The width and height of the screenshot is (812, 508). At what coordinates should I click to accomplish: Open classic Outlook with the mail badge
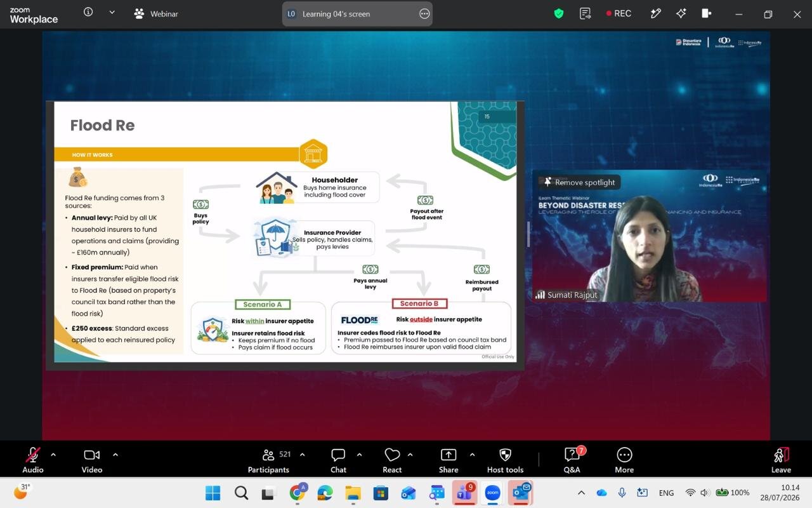pos(521,493)
